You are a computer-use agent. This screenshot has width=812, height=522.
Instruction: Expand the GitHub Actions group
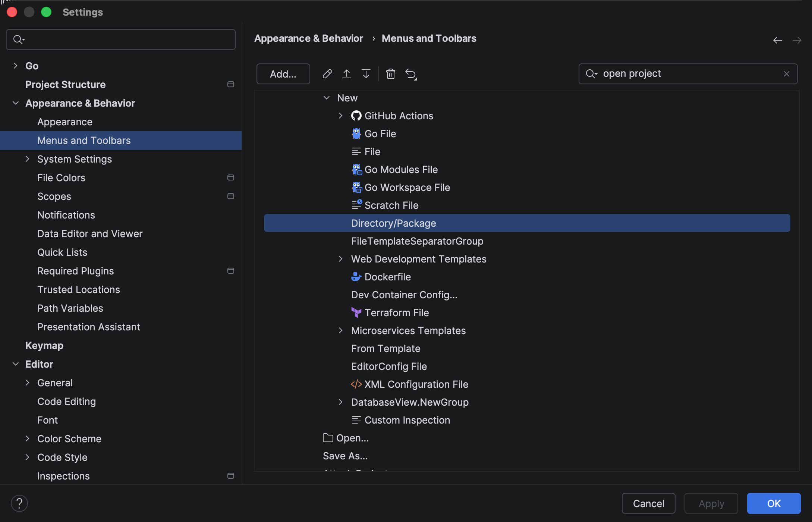340,116
